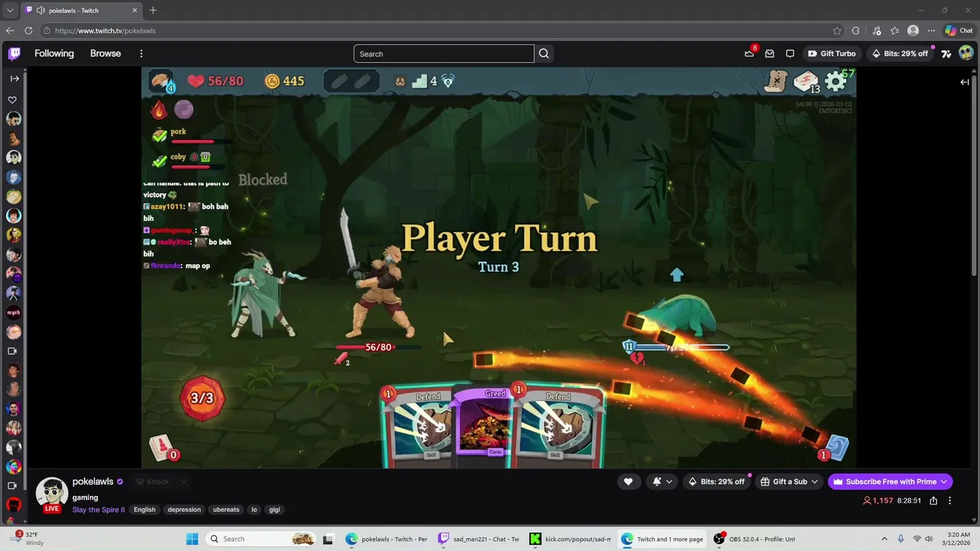This screenshot has height=551, width=980.
Task: Click pokelawls channel avatar
Action: (52, 494)
